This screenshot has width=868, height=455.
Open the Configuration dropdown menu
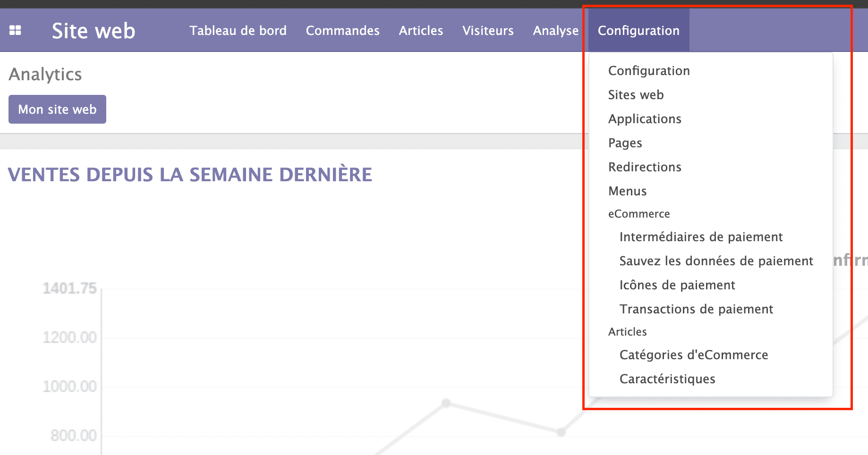pos(638,30)
